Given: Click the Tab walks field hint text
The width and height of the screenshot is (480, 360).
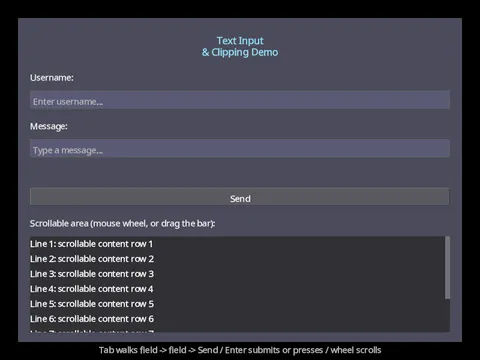Looking at the screenshot, I should (240, 350).
